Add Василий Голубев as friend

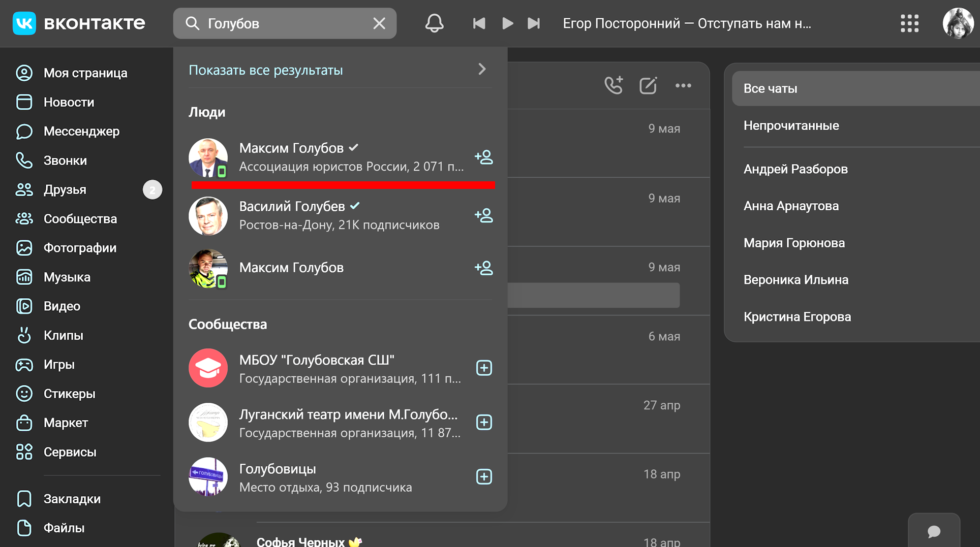pyautogui.click(x=483, y=216)
